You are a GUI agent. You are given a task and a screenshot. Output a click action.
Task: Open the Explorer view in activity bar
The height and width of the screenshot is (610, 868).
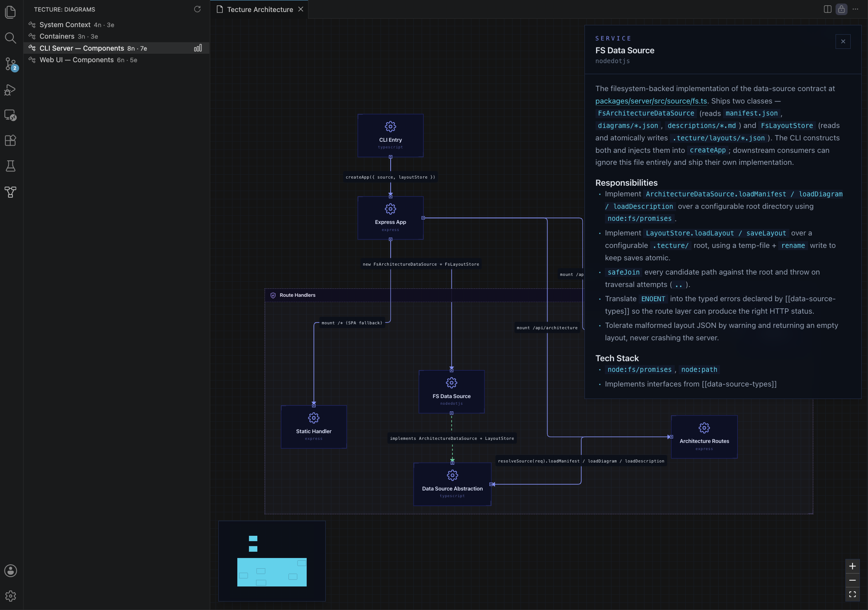[10, 12]
